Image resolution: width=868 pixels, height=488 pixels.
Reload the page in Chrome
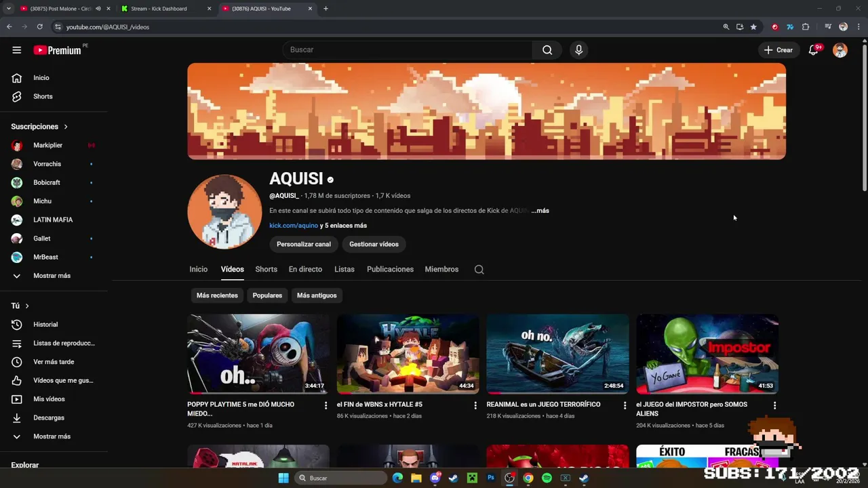(39, 26)
